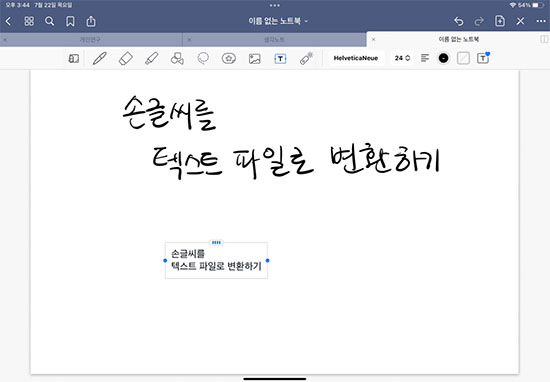Select the Shapes tool
The width and height of the screenshot is (550, 382).
[x=177, y=58]
